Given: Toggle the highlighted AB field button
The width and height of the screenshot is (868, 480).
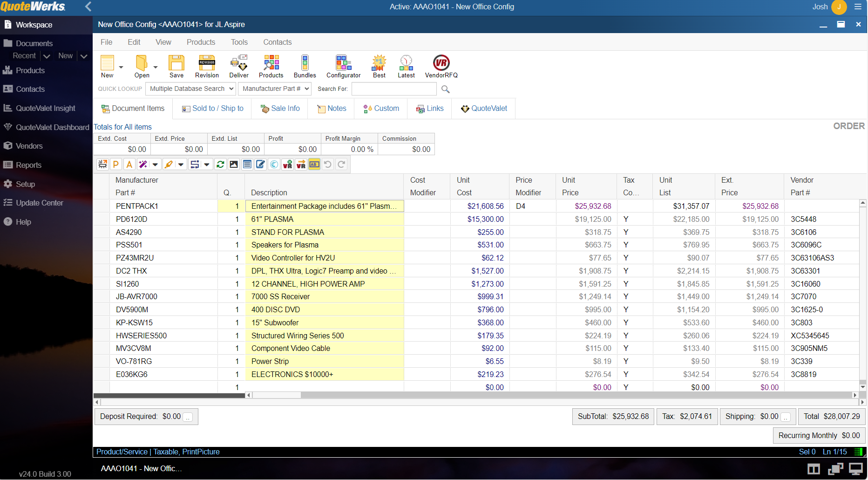Looking at the screenshot, I should (314, 165).
